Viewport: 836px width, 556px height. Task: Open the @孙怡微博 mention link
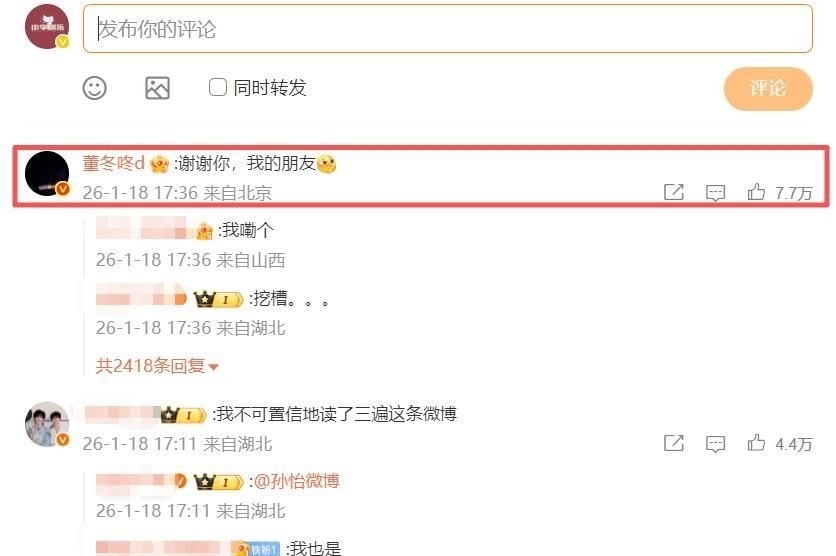pyautogui.click(x=296, y=481)
